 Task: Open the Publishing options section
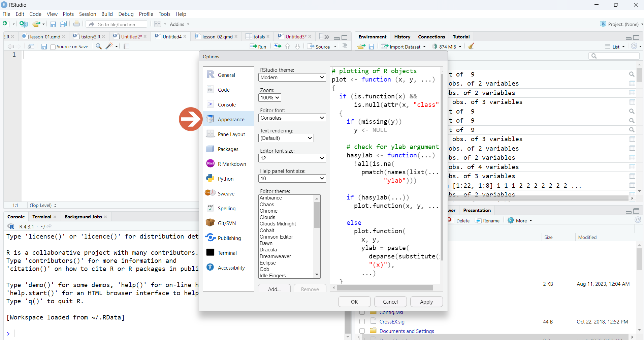tap(228, 238)
